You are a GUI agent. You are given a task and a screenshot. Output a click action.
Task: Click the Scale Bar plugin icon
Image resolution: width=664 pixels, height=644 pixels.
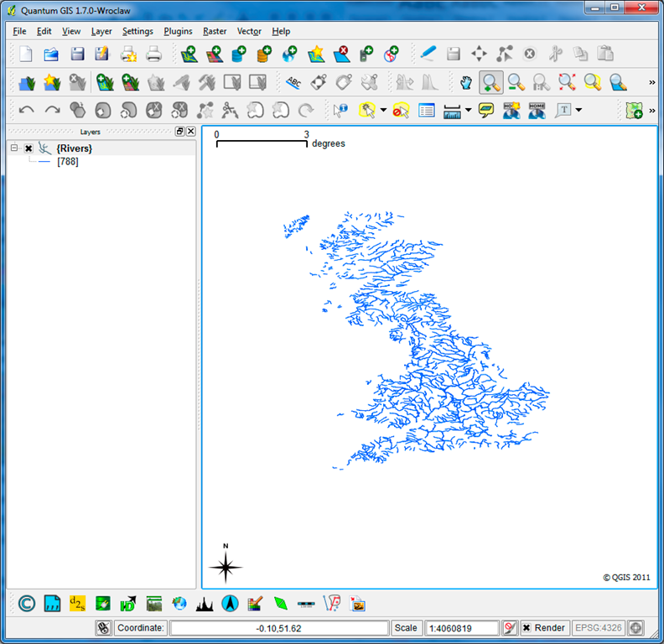point(306,604)
